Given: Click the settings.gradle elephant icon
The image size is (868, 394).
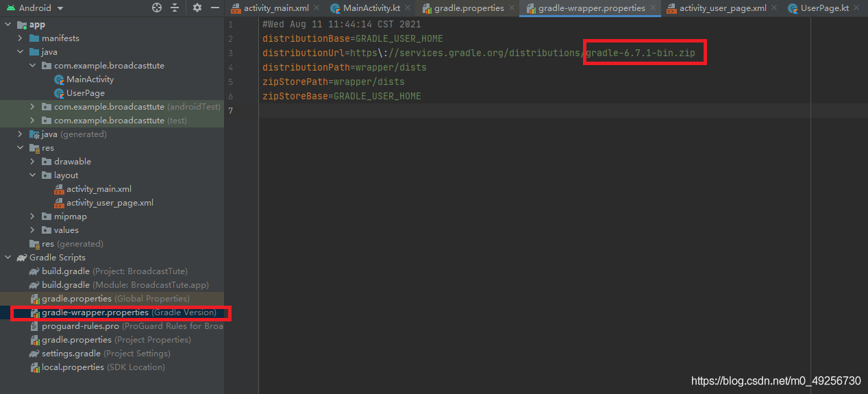Looking at the screenshot, I should [34, 354].
